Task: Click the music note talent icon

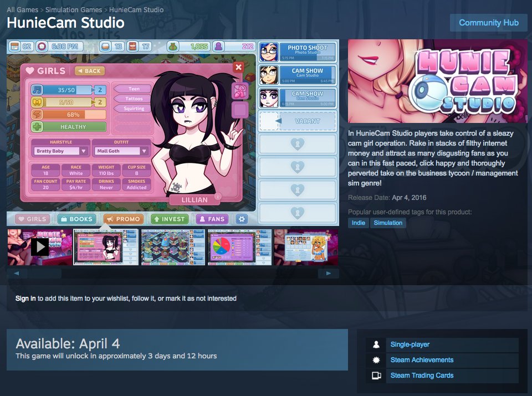Action: (x=37, y=90)
